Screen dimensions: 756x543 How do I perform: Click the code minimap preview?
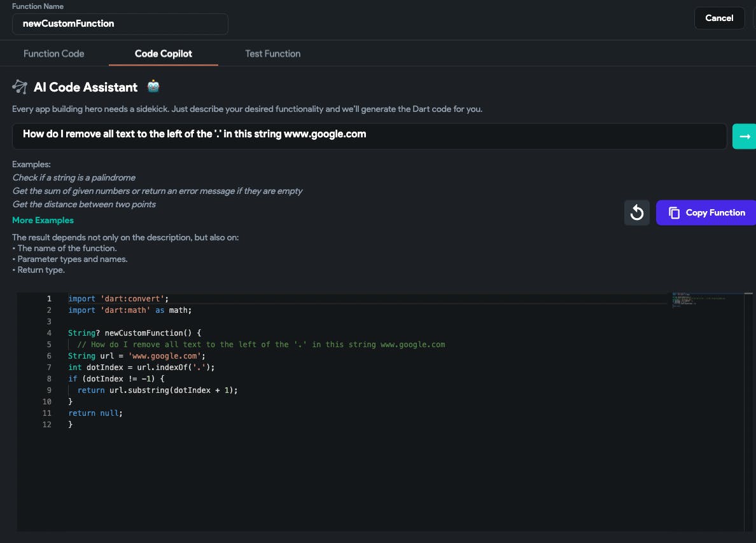[699, 300]
